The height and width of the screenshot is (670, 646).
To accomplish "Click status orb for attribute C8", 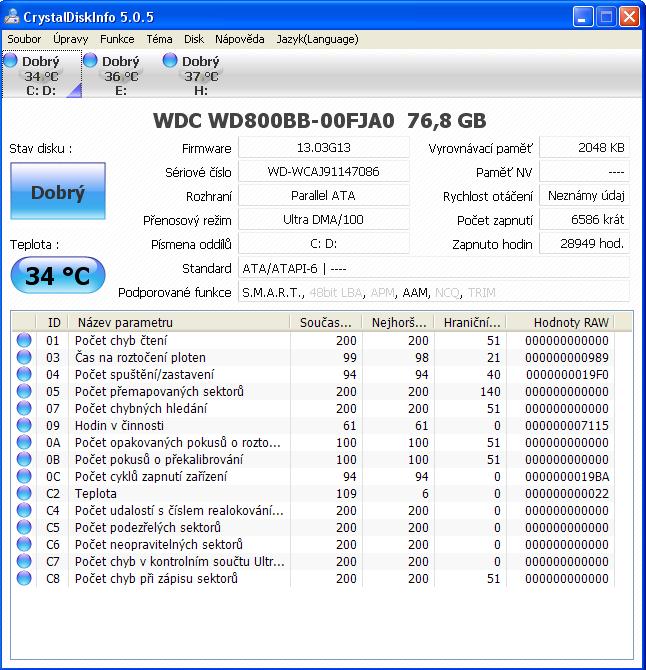I will pyautogui.click(x=24, y=578).
